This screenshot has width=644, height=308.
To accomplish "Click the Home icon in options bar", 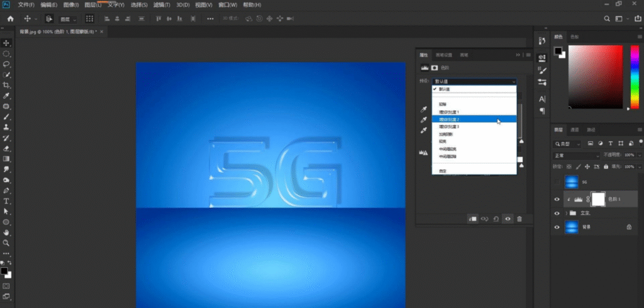I will (x=10, y=18).
